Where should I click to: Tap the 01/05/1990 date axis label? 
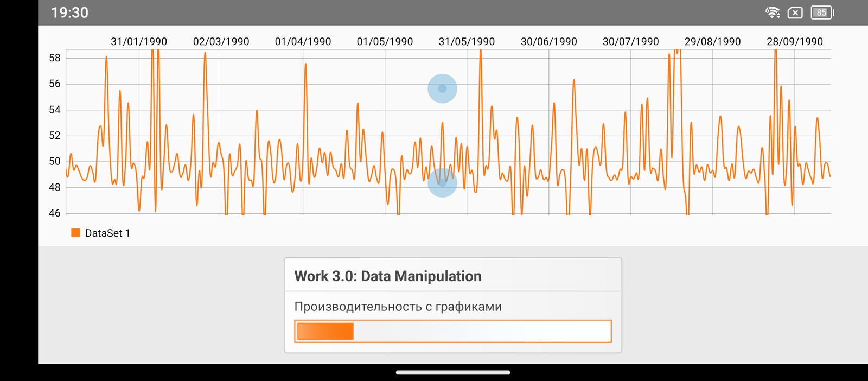tap(385, 42)
